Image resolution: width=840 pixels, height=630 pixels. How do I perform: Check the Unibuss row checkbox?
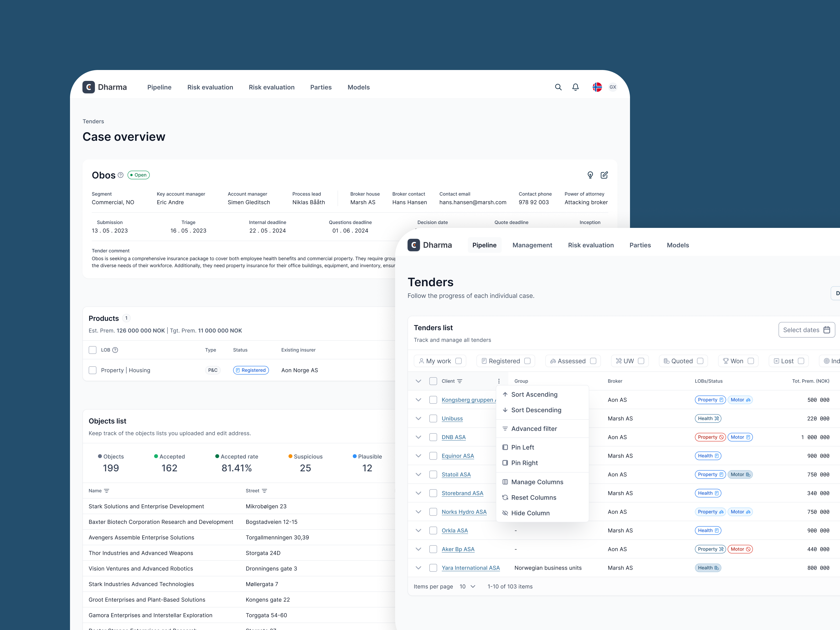tap(433, 418)
